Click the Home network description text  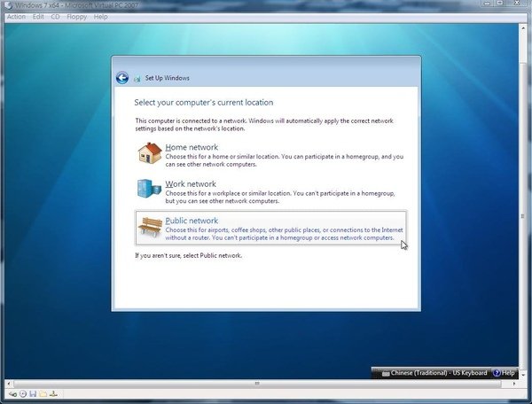[285, 160]
